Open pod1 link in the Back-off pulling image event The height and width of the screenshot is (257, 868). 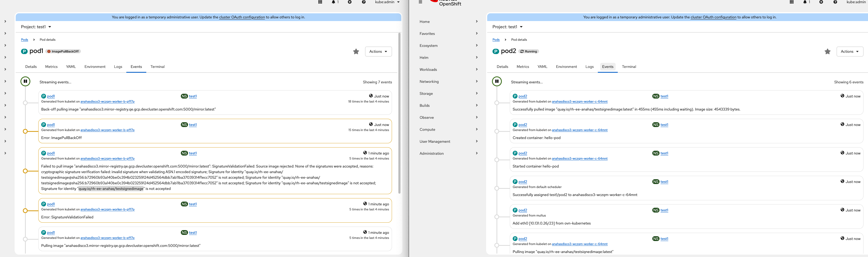point(51,96)
